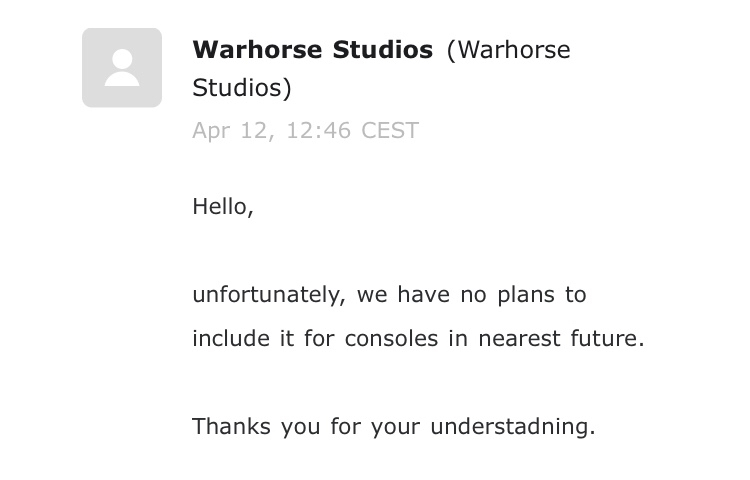750x480 pixels.
Task: Click the word "consoles" in the reply
Action: pos(391,339)
